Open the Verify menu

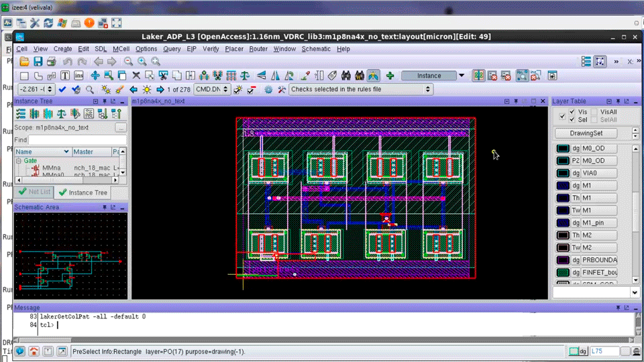[x=210, y=49]
